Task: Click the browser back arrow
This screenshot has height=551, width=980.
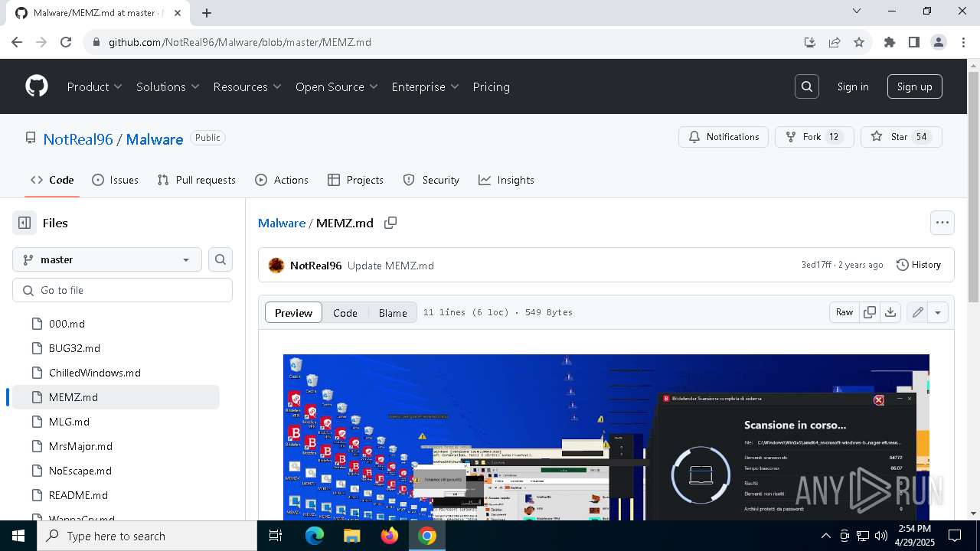Action: click(x=17, y=42)
